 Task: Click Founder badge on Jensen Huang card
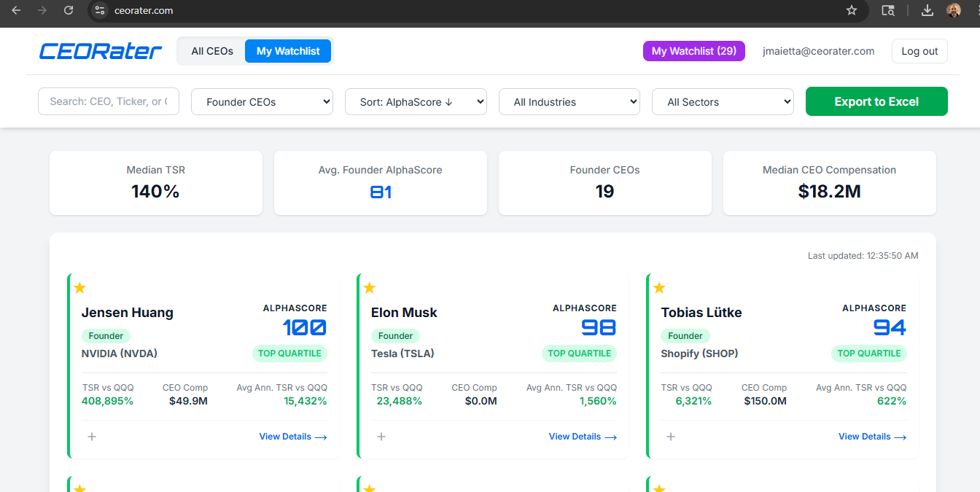click(106, 336)
